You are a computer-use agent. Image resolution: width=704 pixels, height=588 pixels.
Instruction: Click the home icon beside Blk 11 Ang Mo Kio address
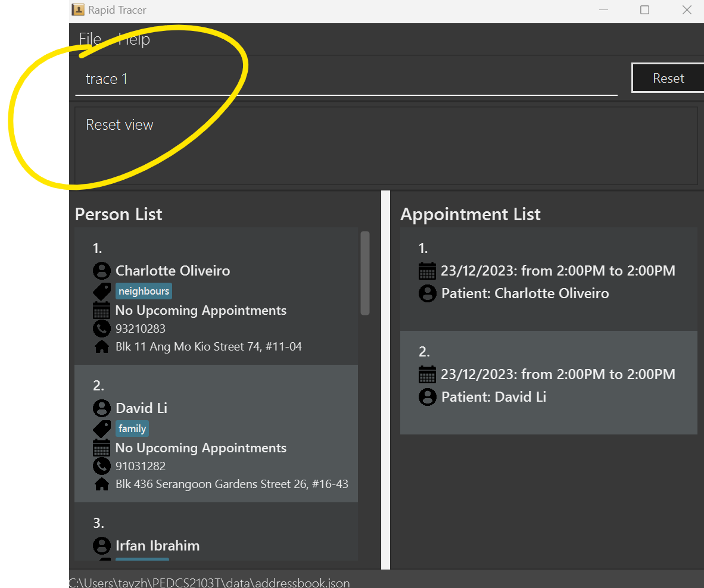coord(102,347)
